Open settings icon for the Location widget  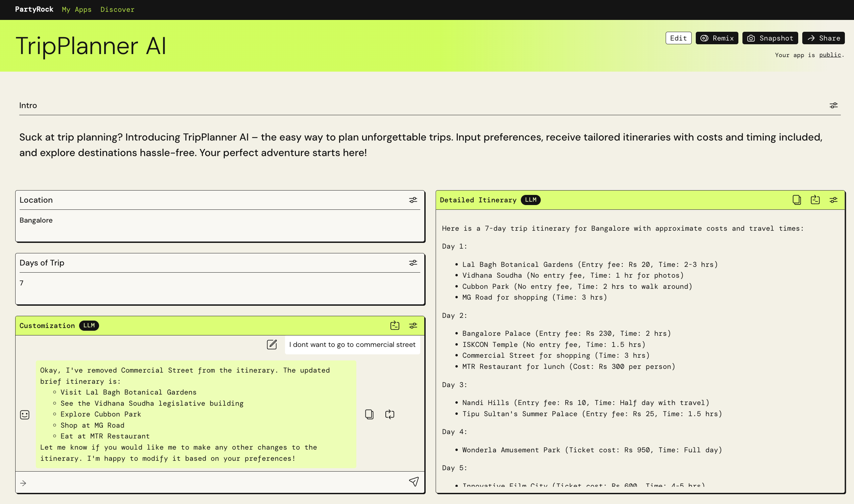click(x=413, y=200)
